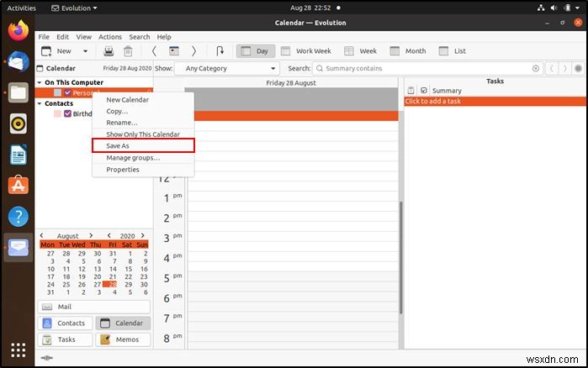This screenshot has width=588, height=368.
Task: Click the Delete trash toolbar icon
Action: click(x=128, y=51)
